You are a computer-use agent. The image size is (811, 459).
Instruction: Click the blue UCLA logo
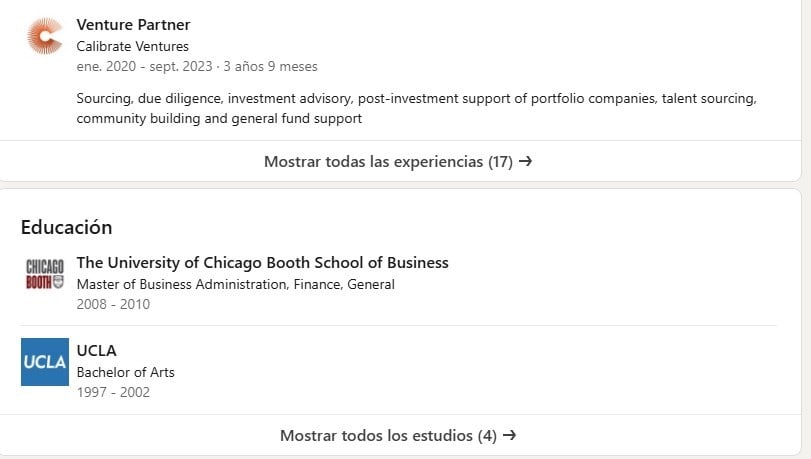[x=45, y=362]
